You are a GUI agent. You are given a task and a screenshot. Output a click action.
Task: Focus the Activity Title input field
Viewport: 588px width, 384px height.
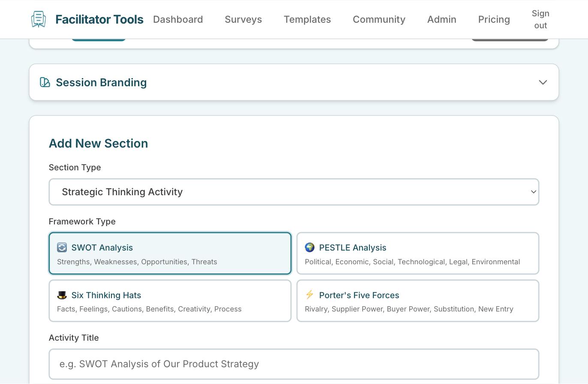[294, 364]
